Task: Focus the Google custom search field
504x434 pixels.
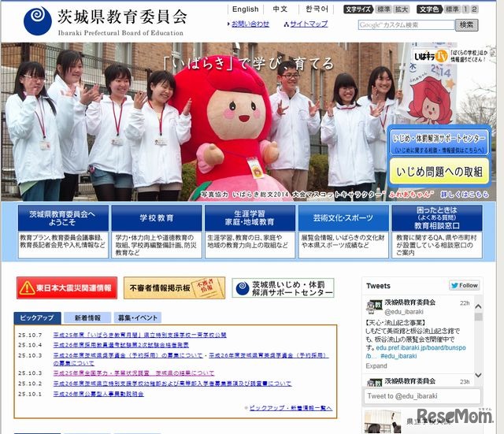Action: tap(406, 24)
